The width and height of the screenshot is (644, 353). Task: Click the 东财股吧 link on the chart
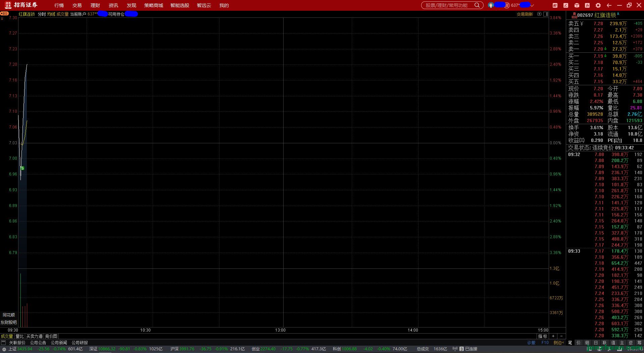[9, 322]
